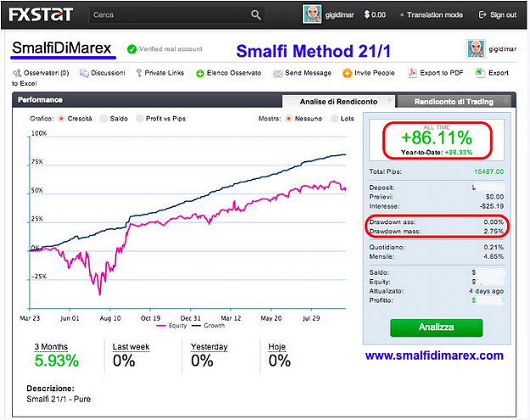Click the Last week label
530x420 pixels.
131,347
